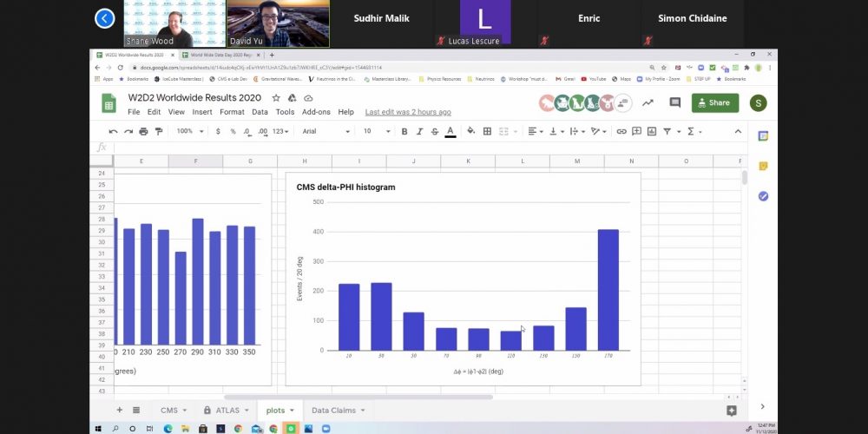Click the fill color bucket icon
Viewport: 868px width, 434px height.
(471, 131)
